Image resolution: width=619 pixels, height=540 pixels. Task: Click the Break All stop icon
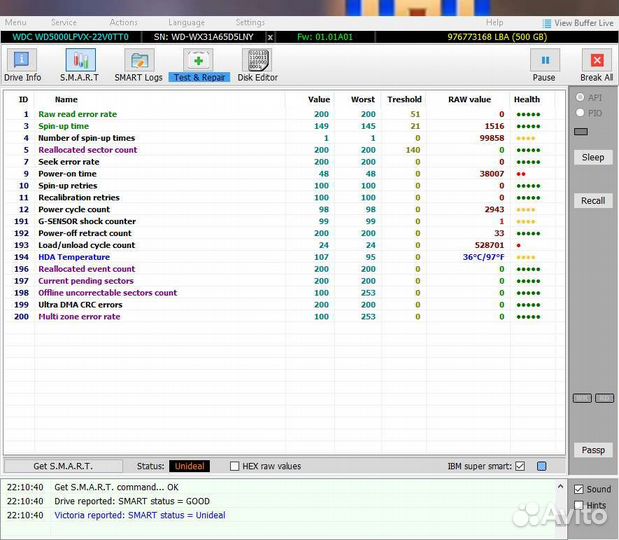point(596,64)
